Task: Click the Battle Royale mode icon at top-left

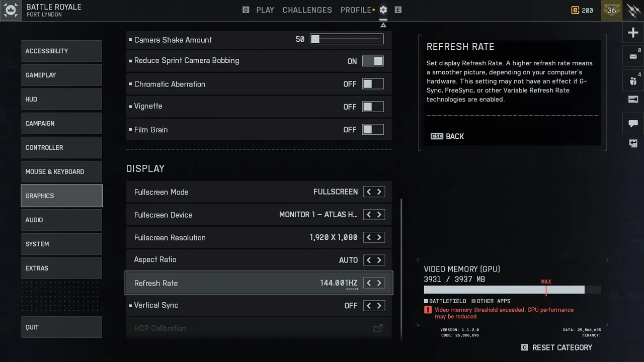Action: pos(11,10)
